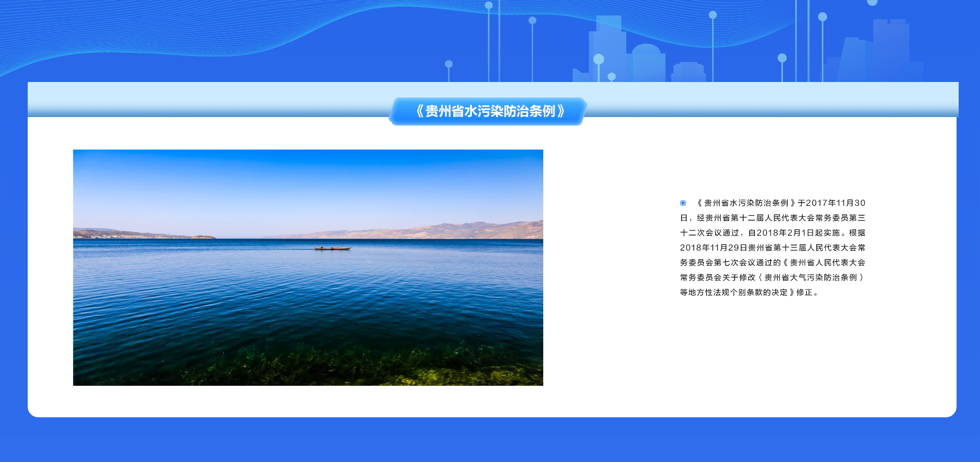Click the line '务委员会第七次会议通过的《贵州省人民代表大会'
The height and width of the screenshot is (462, 980).
click(x=773, y=262)
